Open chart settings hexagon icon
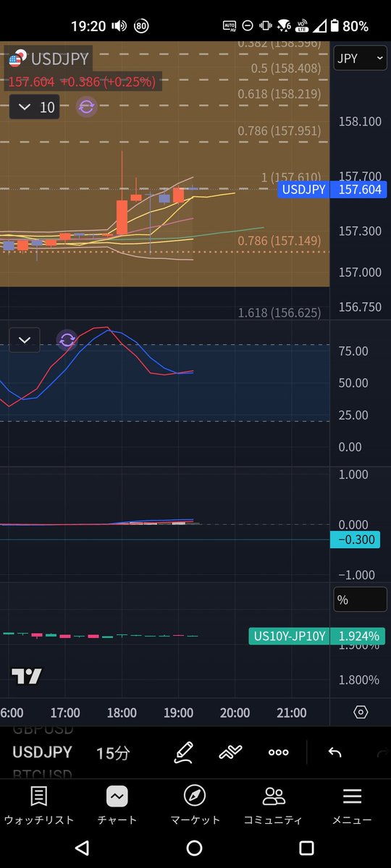 [x=361, y=712]
